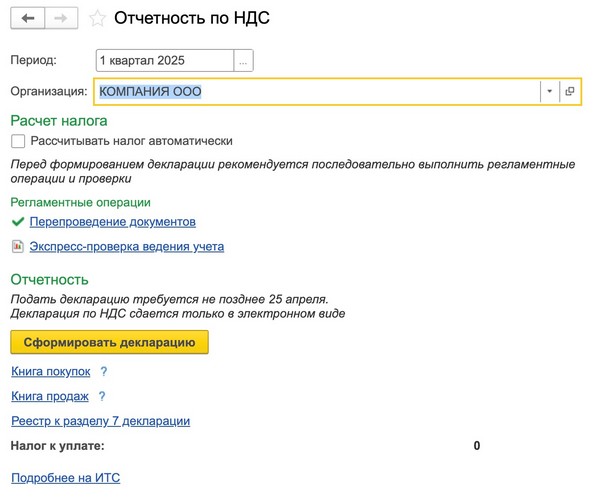Click the Организация field with КОМПАНИЯ ООО
The width and height of the screenshot is (600, 502).
point(315,92)
